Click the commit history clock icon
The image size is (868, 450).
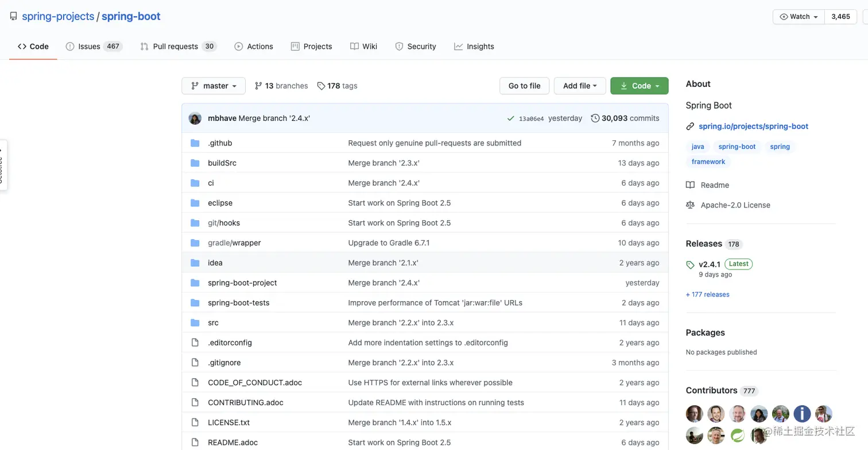click(595, 118)
